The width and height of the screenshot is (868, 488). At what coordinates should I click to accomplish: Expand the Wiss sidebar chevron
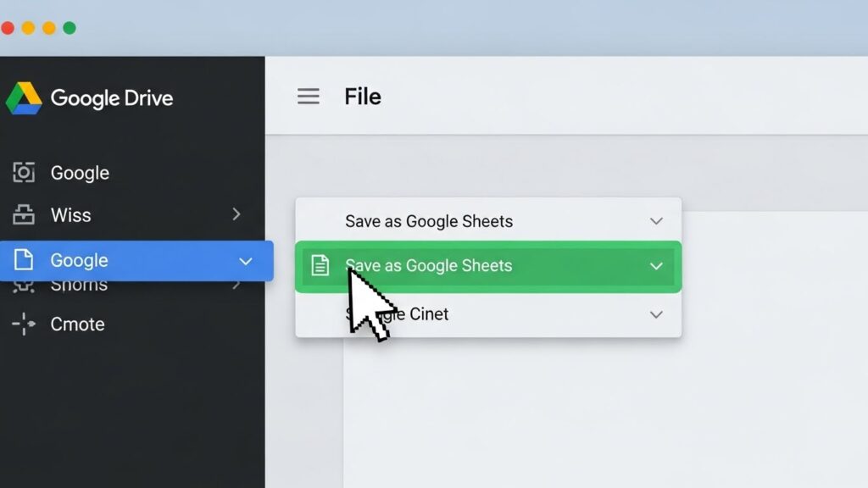[x=236, y=215]
